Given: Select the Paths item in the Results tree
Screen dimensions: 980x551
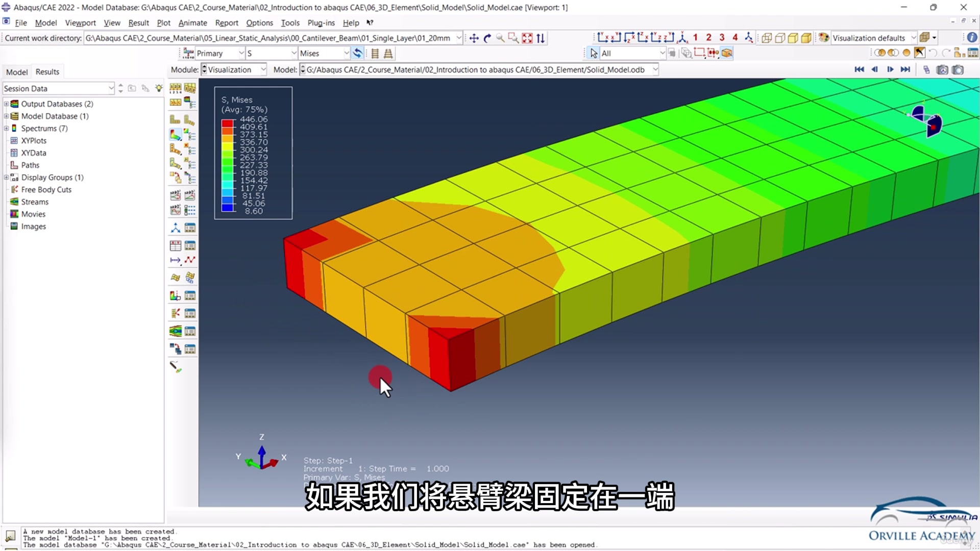Looking at the screenshot, I should coord(31,165).
